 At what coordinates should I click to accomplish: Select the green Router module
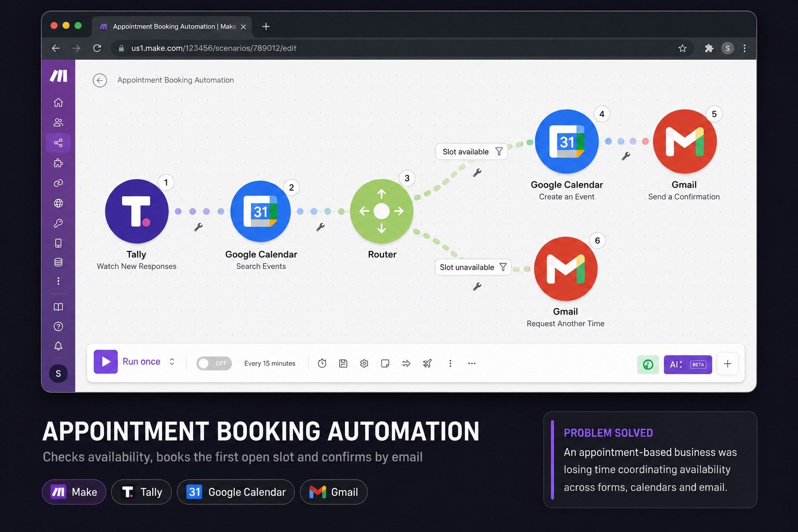pyautogui.click(x=382, y=211)
